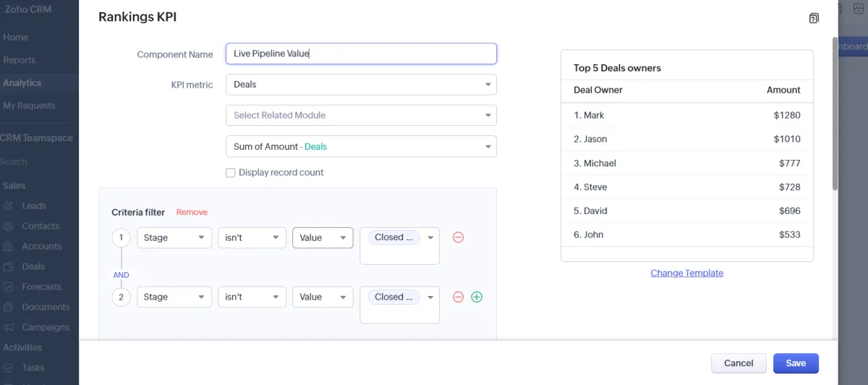This screenshot has width=868, height=385.
Task: Open the KPI metric Deals dropdown
Action: point(361,85)
